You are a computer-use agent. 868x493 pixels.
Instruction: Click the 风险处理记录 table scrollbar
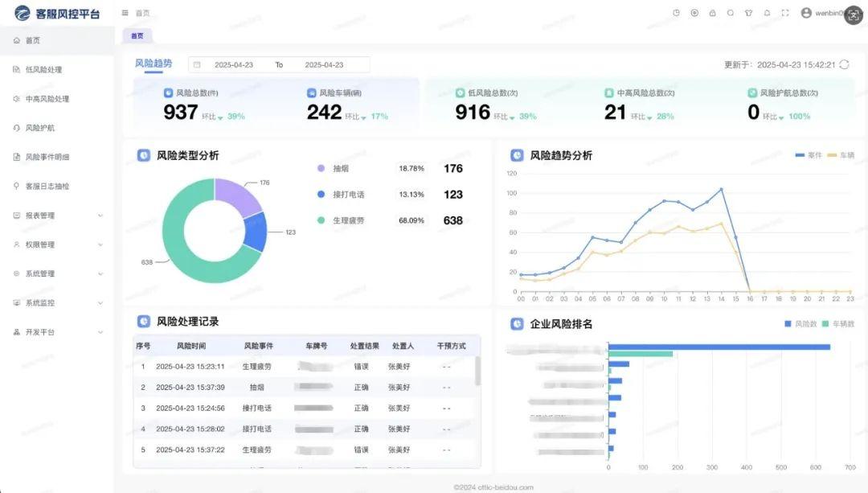(477, 371)
